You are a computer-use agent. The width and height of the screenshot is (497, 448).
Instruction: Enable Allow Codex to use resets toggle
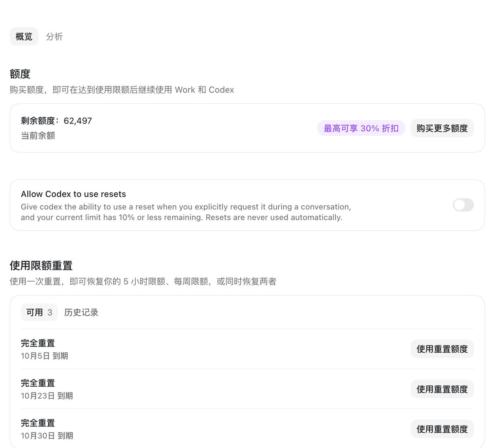pos(463,205)
